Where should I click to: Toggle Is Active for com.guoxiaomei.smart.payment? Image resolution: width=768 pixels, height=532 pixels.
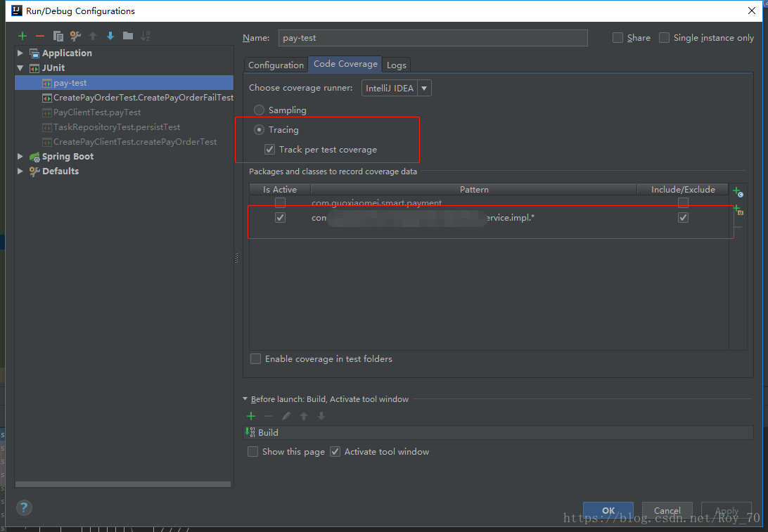(280, 202)
